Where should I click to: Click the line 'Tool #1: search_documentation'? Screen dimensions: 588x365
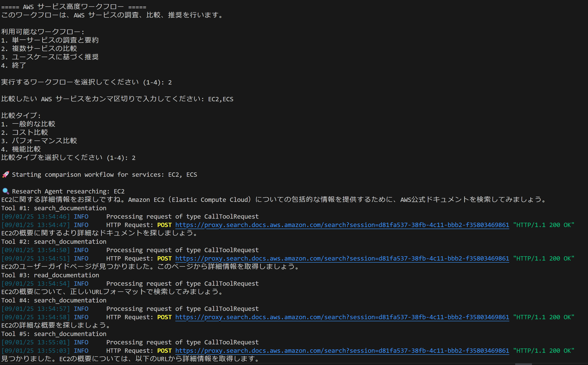point(54,208)
